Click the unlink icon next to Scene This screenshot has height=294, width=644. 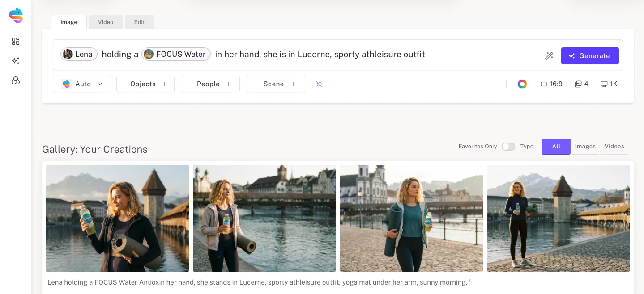click(x=319, y=84)
